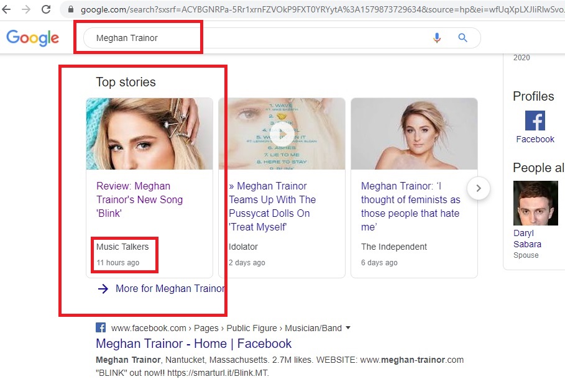
Task: Reload the page with refresh icon
Action: point(46,9)
